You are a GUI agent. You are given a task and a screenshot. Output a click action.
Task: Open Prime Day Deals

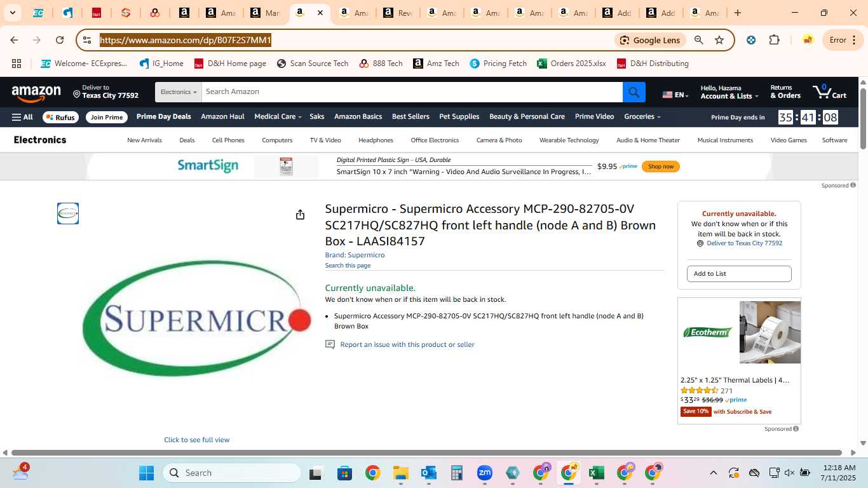pyautogui.click(x=163, y=117)
